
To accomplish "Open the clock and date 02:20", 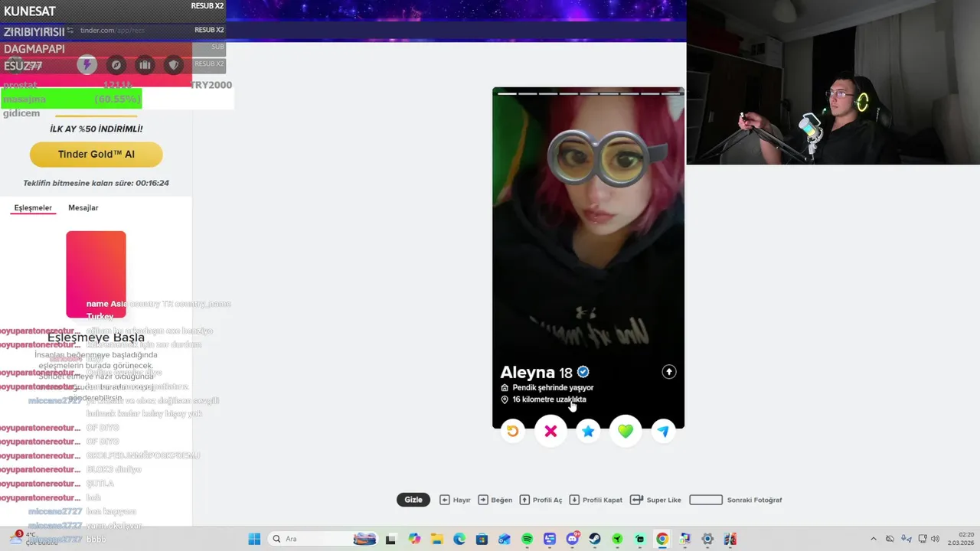I will [960, 539].
